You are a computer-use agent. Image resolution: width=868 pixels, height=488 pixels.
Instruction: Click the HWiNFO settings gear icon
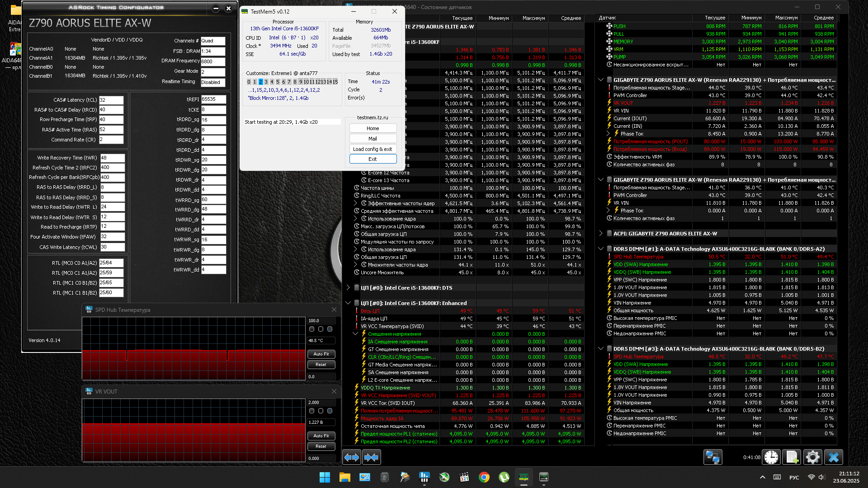(x=812, y=457)
